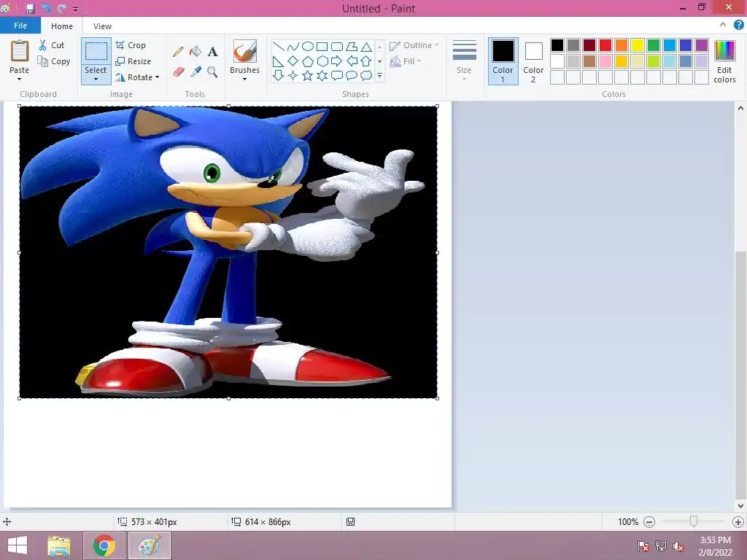Select the Fill with color bucket tool
Viewport: 747px width, 560px height.
pyautogui.click(x=196, y=52)
